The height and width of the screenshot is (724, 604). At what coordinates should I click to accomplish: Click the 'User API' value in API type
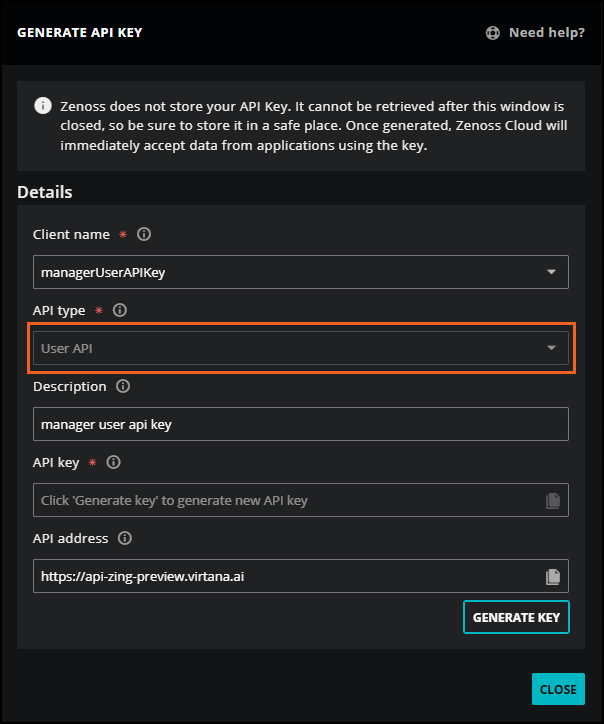click(x=68, y=348)
